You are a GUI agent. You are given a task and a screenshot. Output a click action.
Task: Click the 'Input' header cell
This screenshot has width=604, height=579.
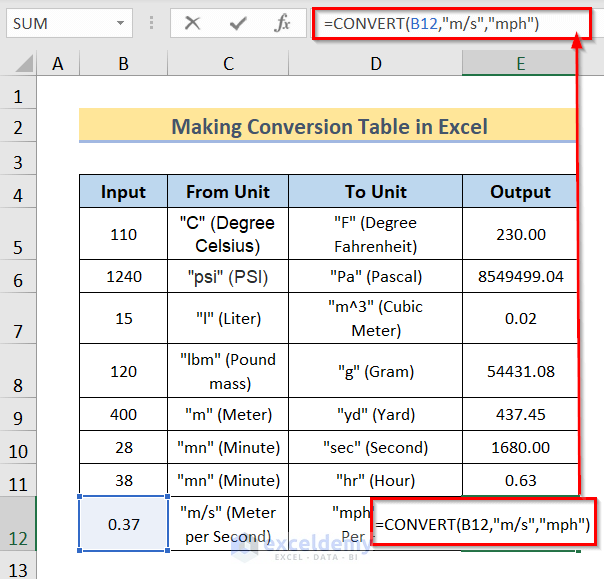pyautogui.click(x=123, y=192)
